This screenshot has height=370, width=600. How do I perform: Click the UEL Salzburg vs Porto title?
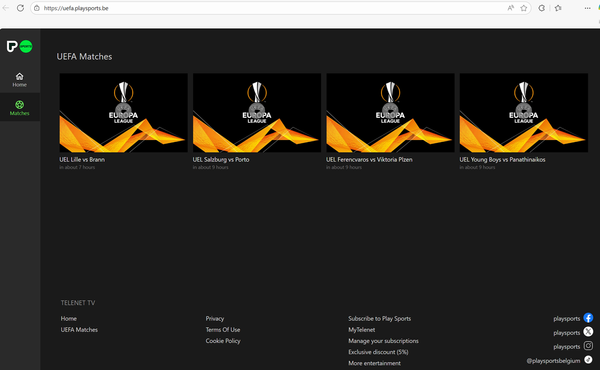[221, 160]
